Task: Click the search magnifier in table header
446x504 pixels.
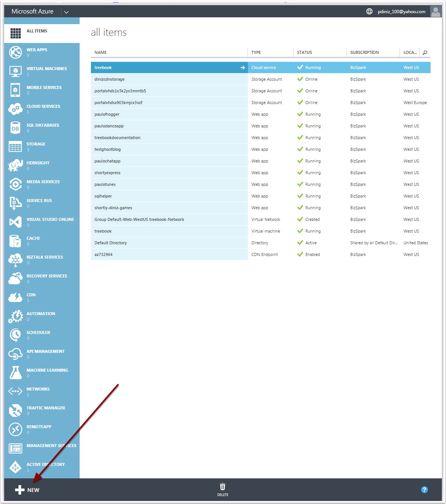Action: click(x=425, y=52)
